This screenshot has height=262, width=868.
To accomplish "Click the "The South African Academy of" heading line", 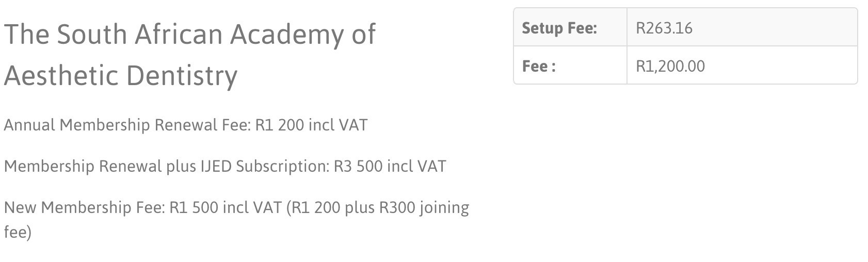I will [190, 35].
